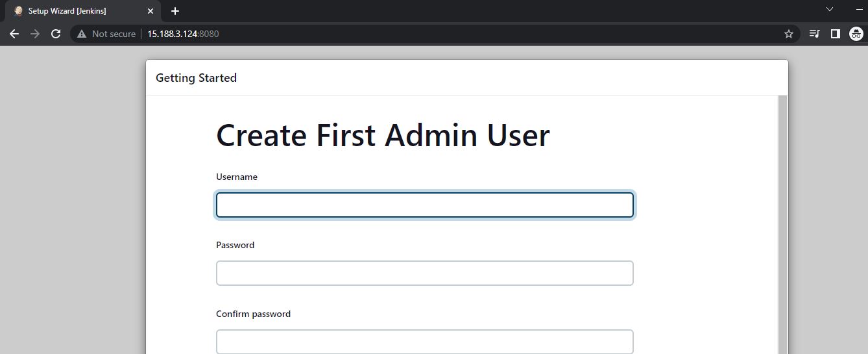Click the Jenkins favicon on the tab
This screenshot has width=868, height=354.
(x=18, y=11)
